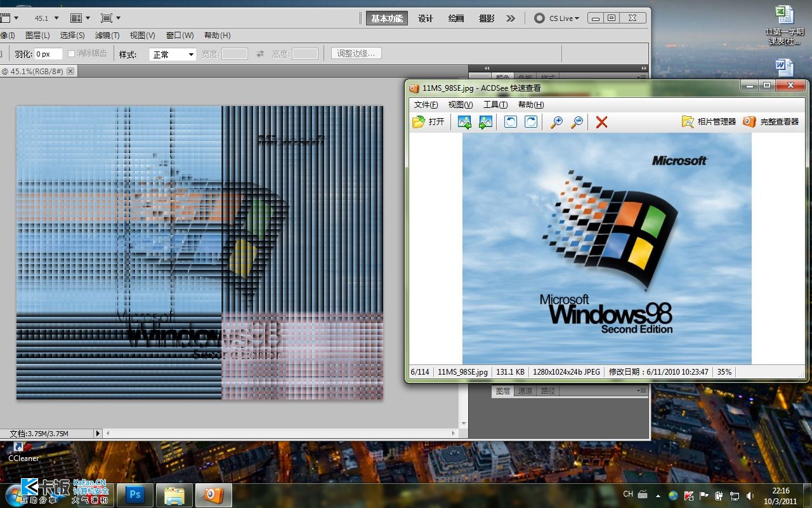Click 调整边缘... refine edge button
The height and width of the screenshot is (508, 812).
pos(356,53)
